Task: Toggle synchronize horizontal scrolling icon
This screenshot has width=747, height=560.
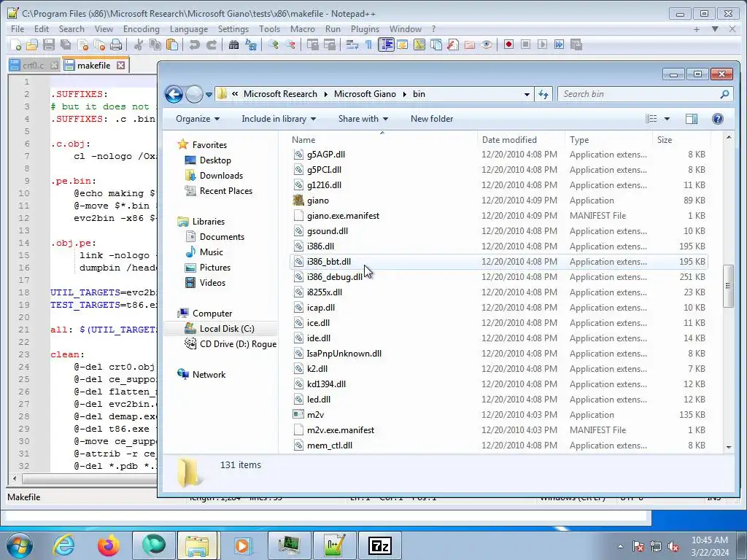Action: 330,44
